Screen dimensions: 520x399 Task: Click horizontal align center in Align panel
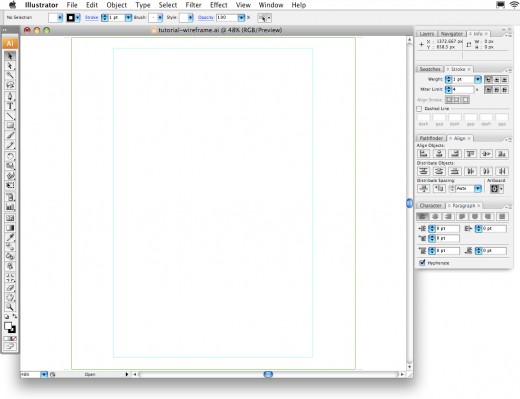point(439,153)
